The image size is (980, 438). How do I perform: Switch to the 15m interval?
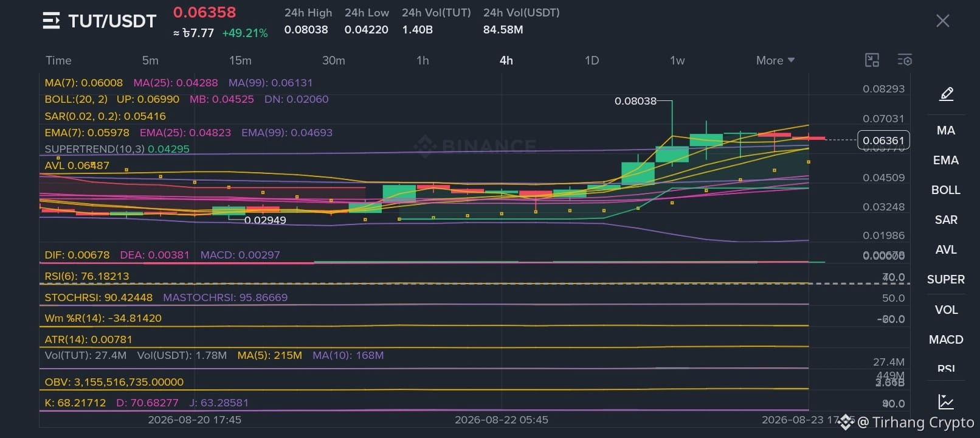click(x=240, y=60)
